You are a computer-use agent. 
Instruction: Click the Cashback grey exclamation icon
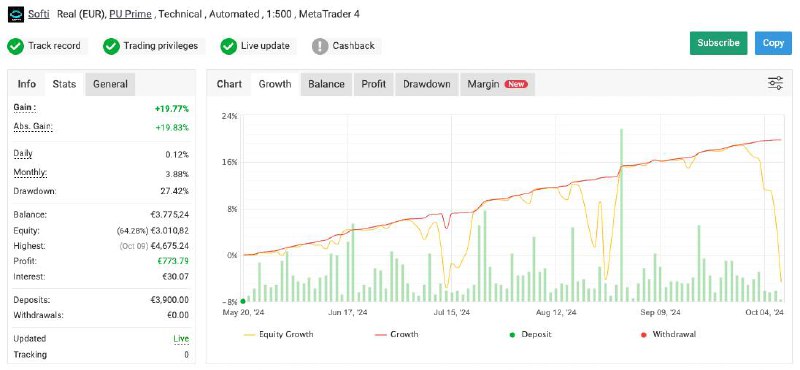click(x=320, y=46)
